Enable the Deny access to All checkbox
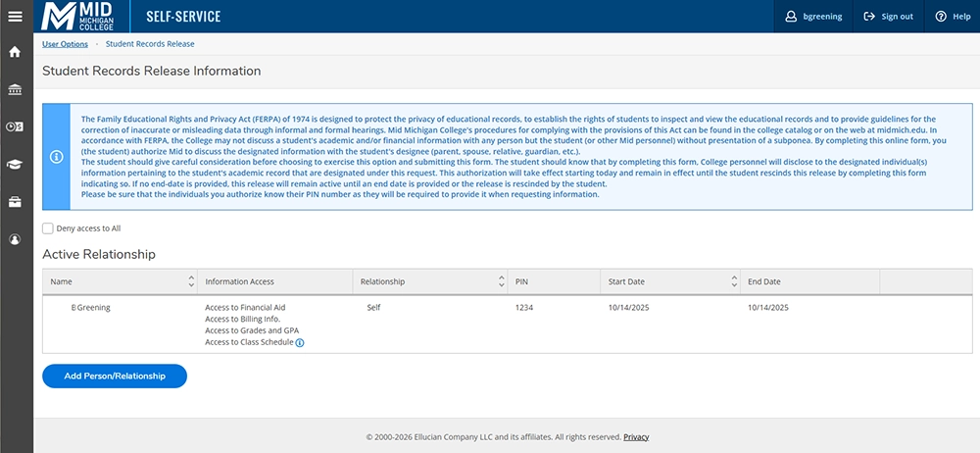 47,228
